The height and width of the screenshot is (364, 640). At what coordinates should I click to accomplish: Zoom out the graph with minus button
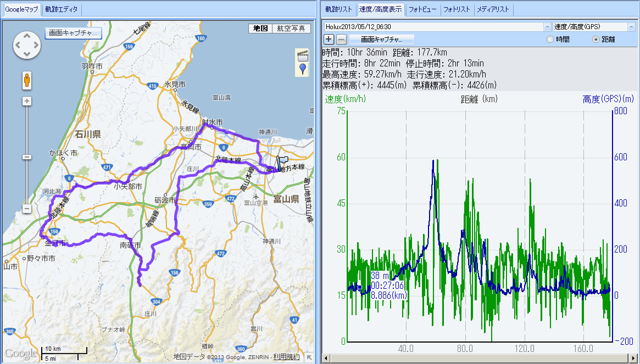341,39
